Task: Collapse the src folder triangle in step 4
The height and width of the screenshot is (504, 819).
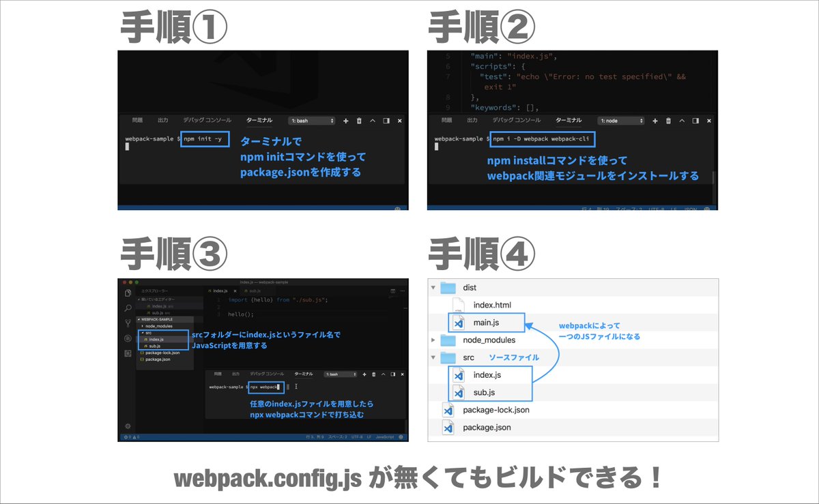Action: tap(433, 357)
